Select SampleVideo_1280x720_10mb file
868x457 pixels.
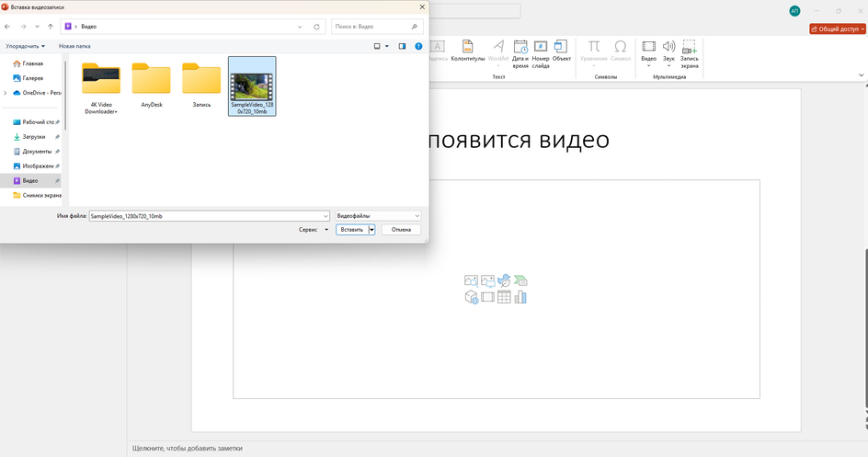point(252,86)
